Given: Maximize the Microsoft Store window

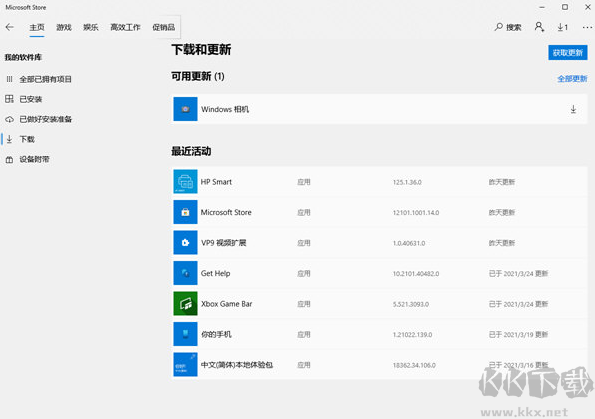Looking at the screenshot, I should 565,7.
